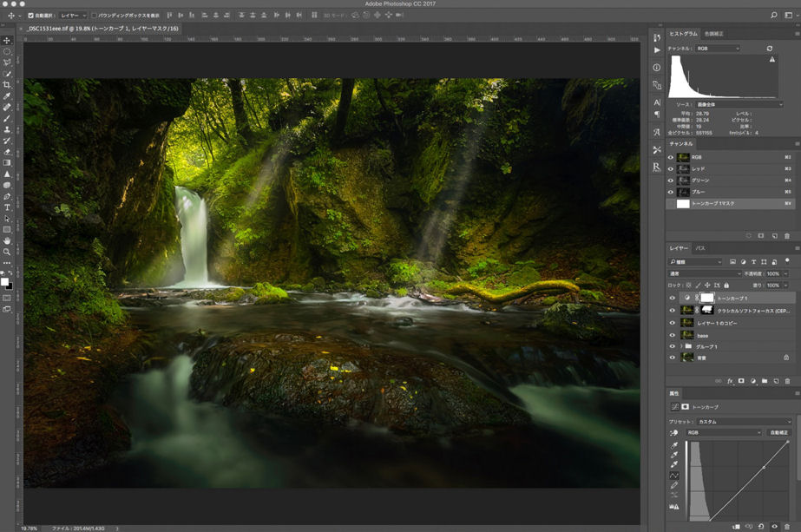
Task: Open the プリセット カスタム dropdown
Action: (x=744, y=422)
